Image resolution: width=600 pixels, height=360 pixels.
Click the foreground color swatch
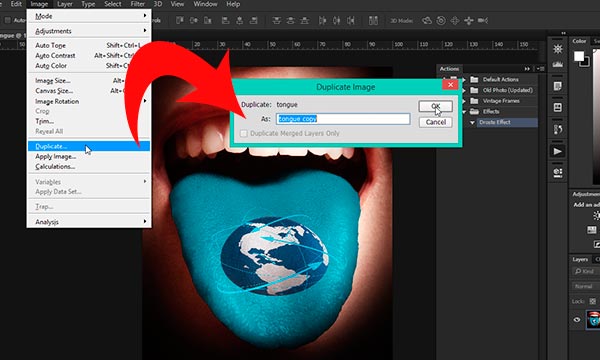[579, 56]
